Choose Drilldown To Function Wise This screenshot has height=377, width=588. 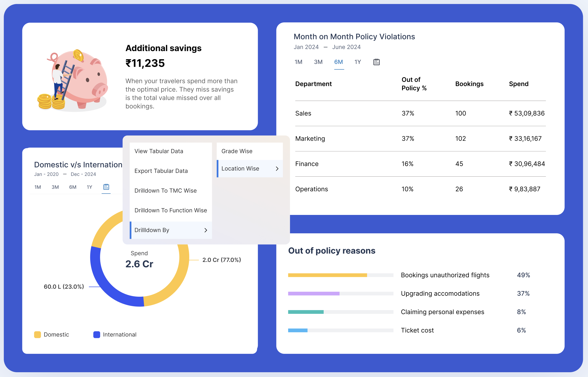(x=171, y=210)
